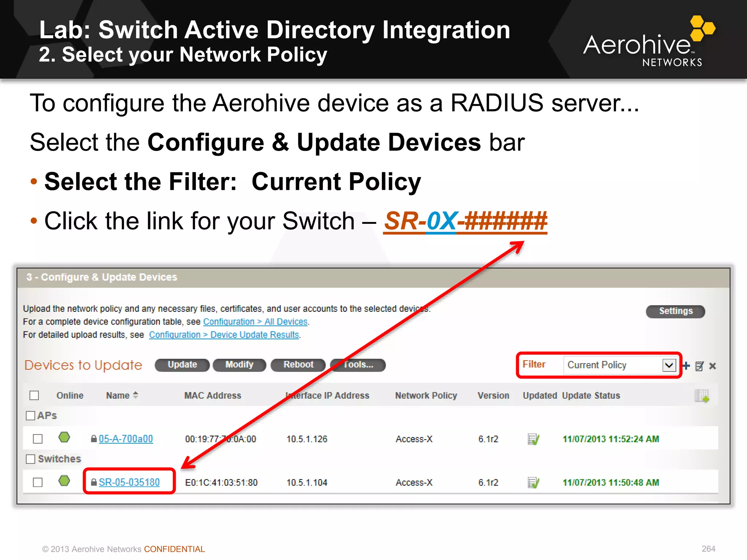Open the 05-A-700a00 device link
747x560 pixels.
pos(126,439)
